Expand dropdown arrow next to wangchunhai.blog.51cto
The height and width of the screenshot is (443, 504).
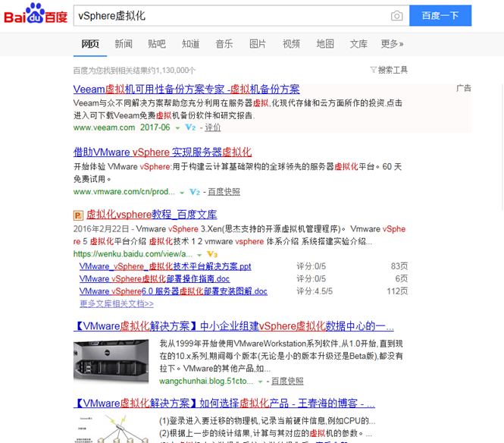261,382
